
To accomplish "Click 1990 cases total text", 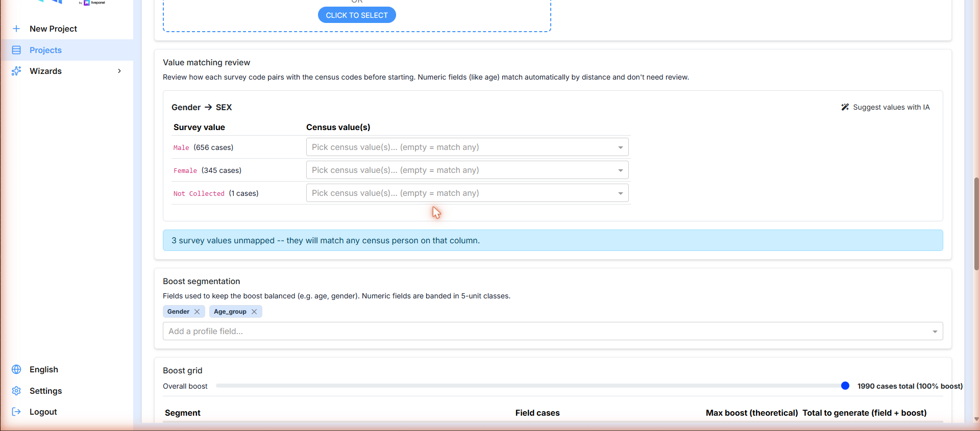I will pos(910,386).
